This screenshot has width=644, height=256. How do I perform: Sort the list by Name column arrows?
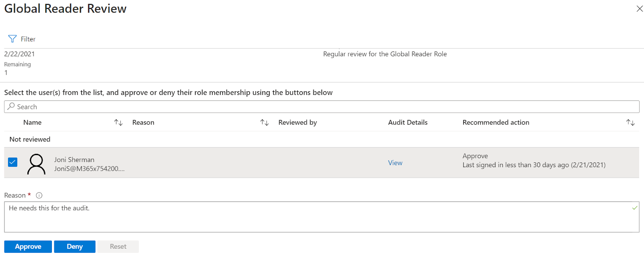[118, 123]
